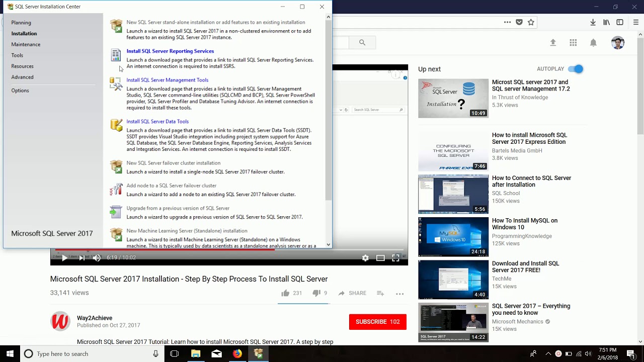This screenshot has height=362, width=644.
Task: Click the SQL Server Data Tools icon
Action: coord(116,125)
